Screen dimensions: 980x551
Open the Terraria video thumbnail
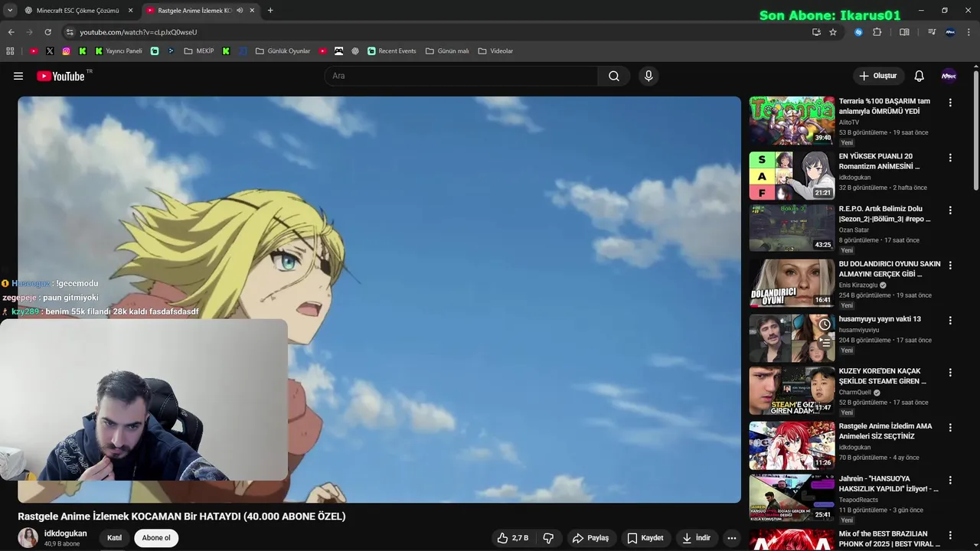tap(792, 121)
